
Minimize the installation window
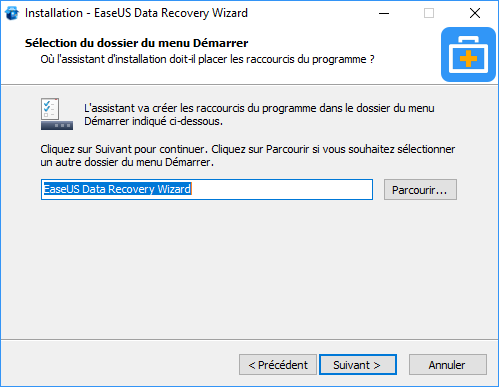coord(384,13)
